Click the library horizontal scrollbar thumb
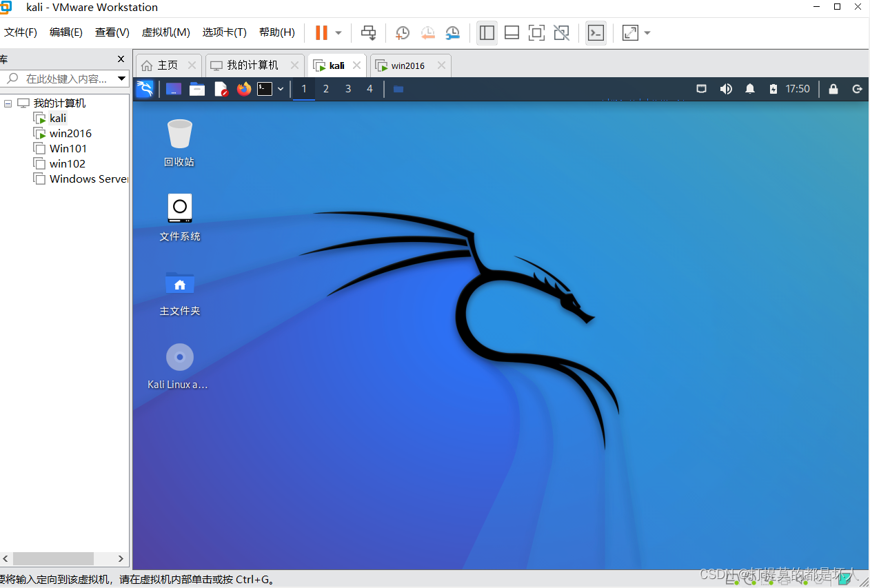The image size is (870, 588). 52,558
